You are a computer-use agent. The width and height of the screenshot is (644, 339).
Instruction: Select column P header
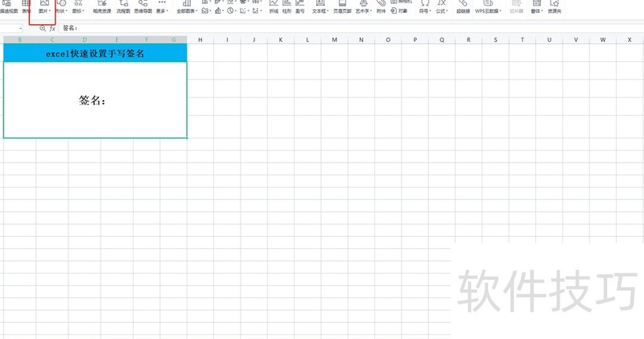click(x=415, y=39)
